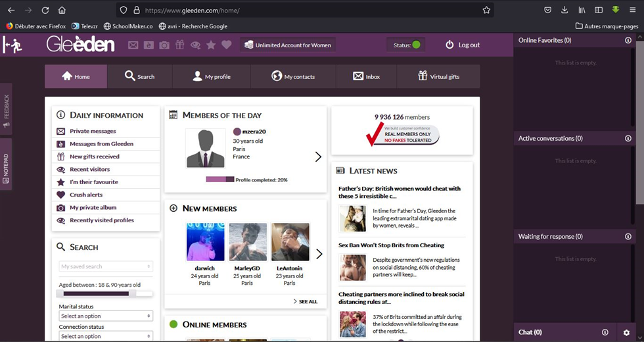The image size is (644, 342).
Task: Click info icon on Waiting for response
Action: pyautogui.click(x=628, y=236)
